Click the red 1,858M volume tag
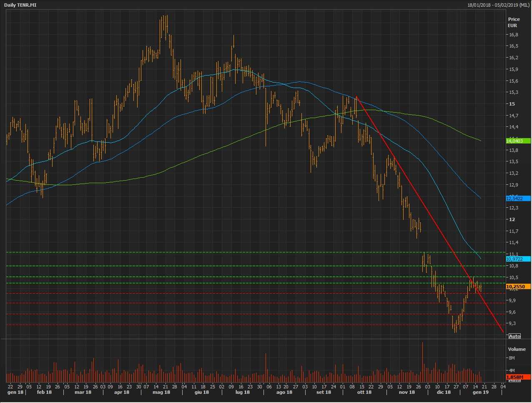Viewport: 532px width, 403px height. (518, 377)
